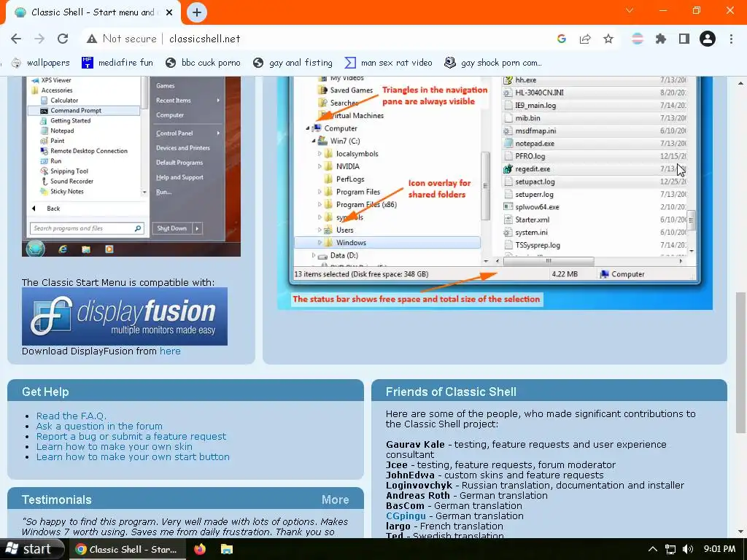Open the network tray icon

(670, 550)
